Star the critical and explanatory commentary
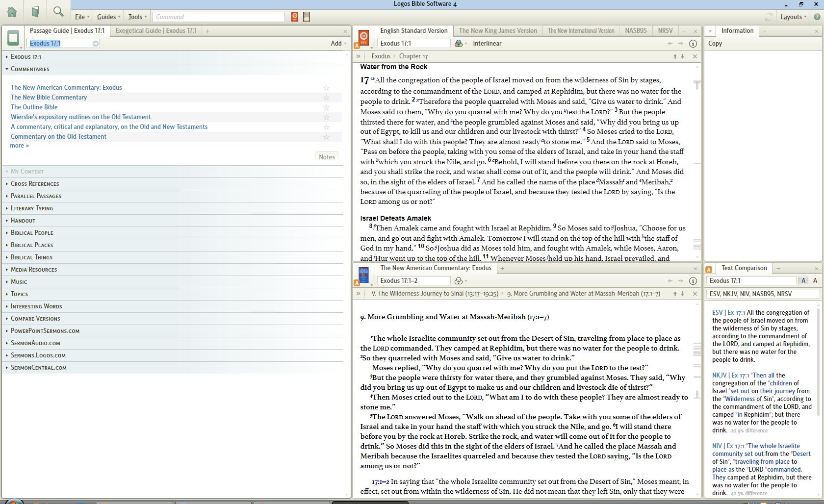Viewport: 824px width, 504px height. (326, 127)
